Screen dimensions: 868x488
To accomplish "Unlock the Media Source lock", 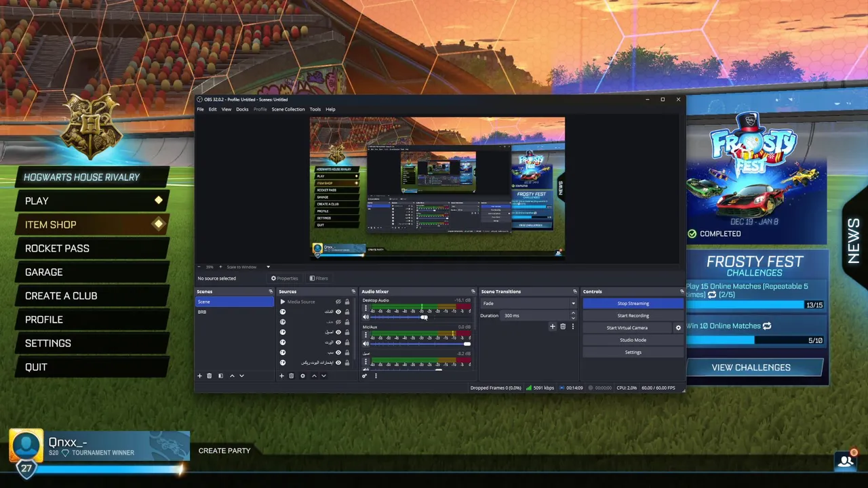I will [x=347, y=302].
